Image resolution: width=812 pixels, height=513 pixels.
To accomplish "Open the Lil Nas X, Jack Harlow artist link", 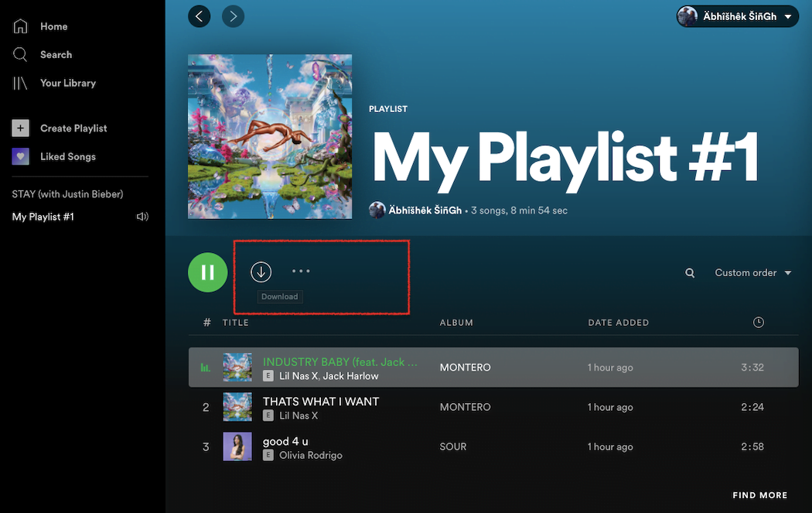I will [x=329, y=376].
